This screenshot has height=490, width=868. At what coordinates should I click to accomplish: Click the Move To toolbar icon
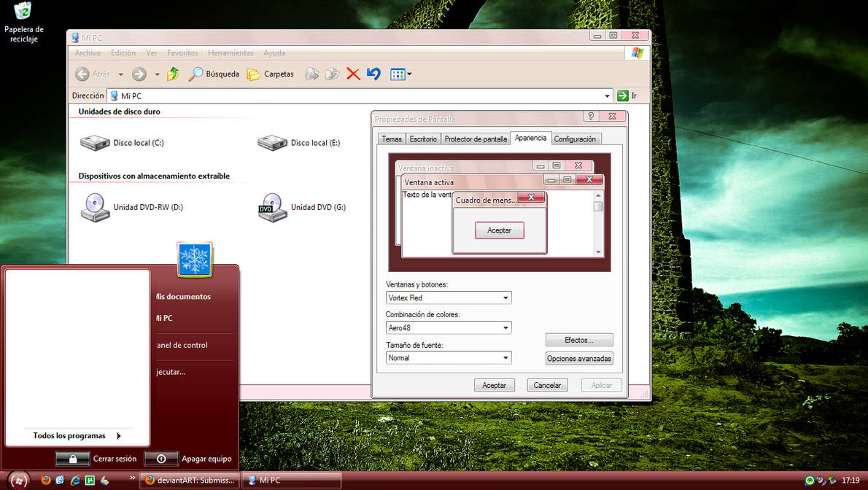312,74
